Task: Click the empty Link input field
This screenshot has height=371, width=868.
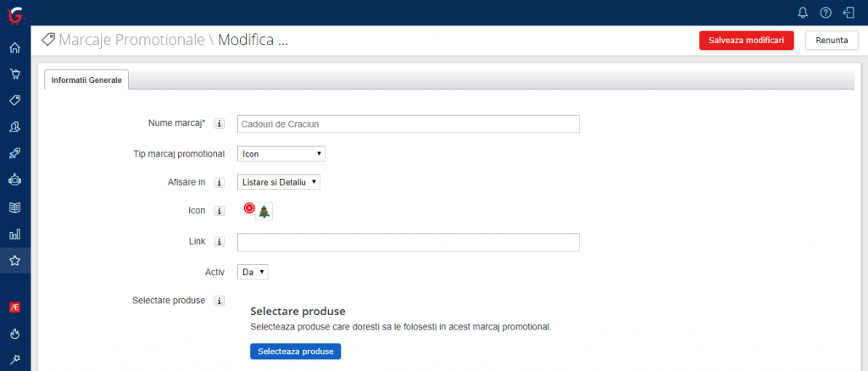Action: (408, 243)
